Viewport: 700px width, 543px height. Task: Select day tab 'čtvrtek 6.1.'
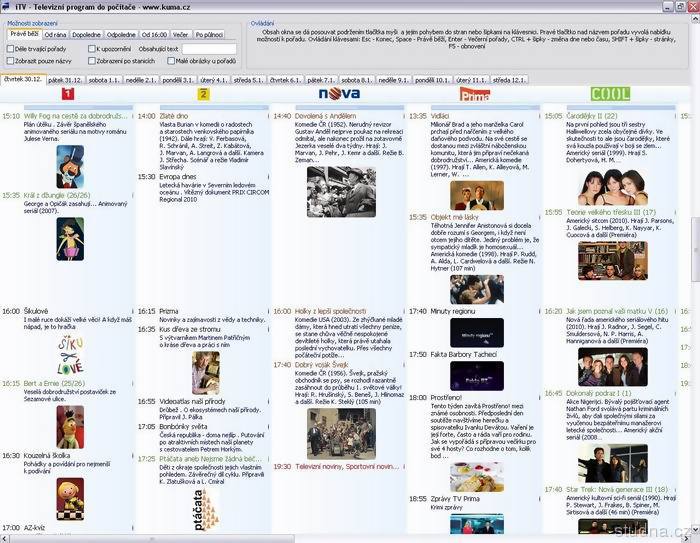pos(286,80)
